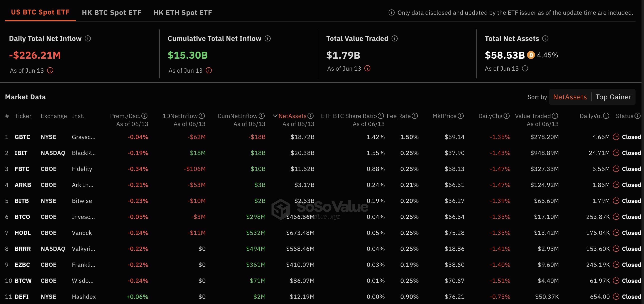Open the IBIT ticker link
The height and width of the screenshot is (304, 644).
pos(21,153)
